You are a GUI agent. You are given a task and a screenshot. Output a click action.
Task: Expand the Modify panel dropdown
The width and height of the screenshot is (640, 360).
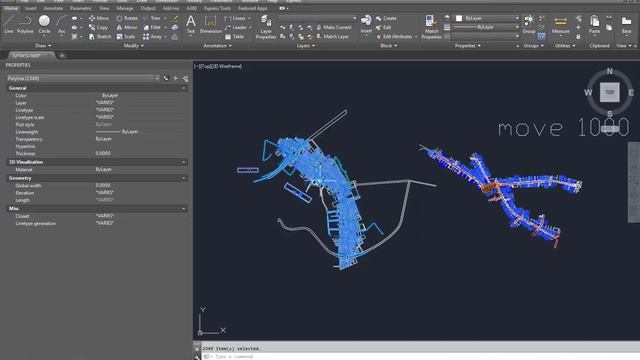[133, 46]
